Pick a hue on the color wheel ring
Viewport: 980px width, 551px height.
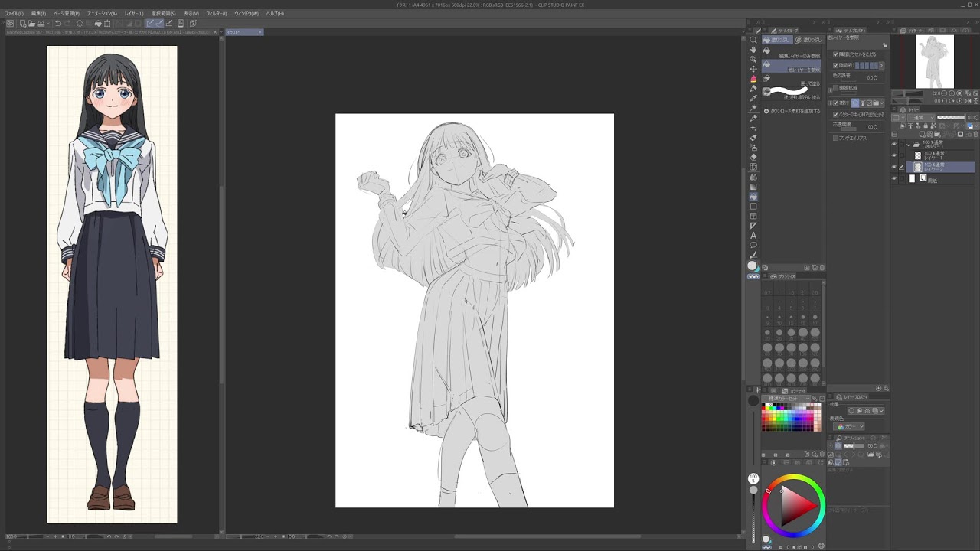[793, 478]
